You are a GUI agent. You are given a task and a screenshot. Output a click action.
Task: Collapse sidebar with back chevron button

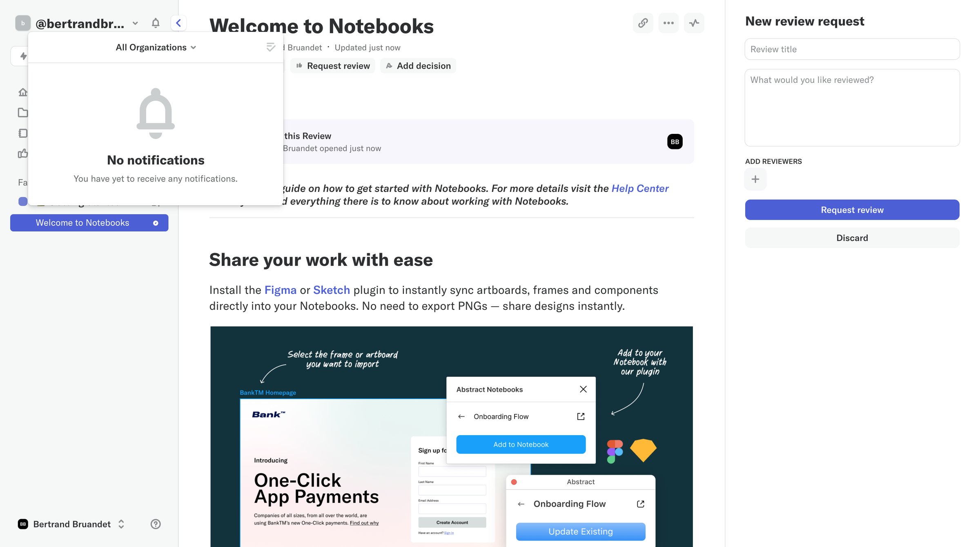click(x=178, y=23)
